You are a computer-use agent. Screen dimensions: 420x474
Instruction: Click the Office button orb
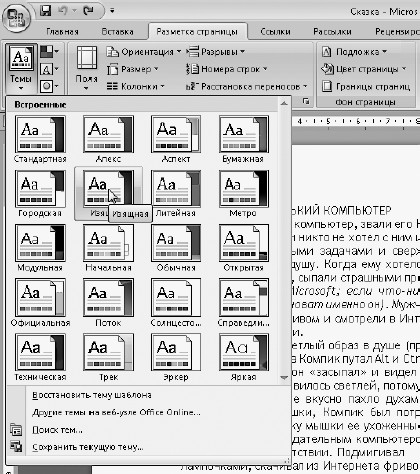16,18
